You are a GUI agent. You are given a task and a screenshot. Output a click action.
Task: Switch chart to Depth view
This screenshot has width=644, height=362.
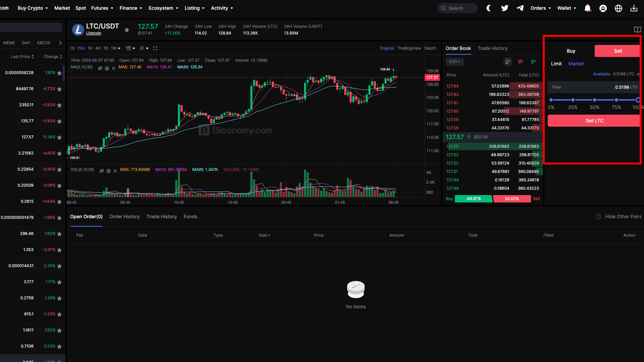[430, 48]
